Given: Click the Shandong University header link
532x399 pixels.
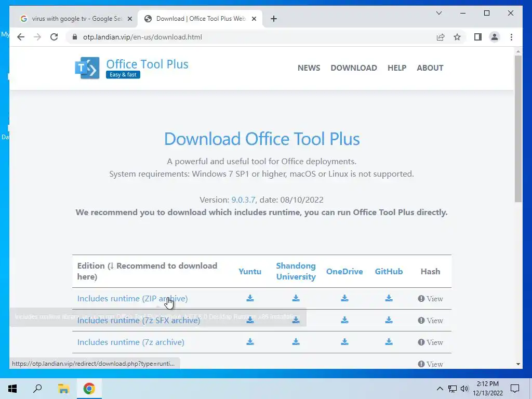Looking at the screenshot, I should pyautogui.click(x=296, y=271).
